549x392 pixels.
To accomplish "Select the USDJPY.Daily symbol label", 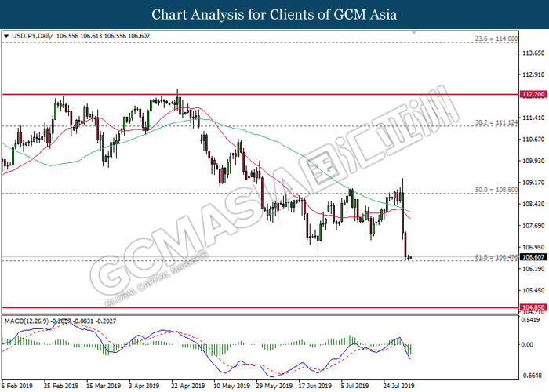I will [32, 36].
